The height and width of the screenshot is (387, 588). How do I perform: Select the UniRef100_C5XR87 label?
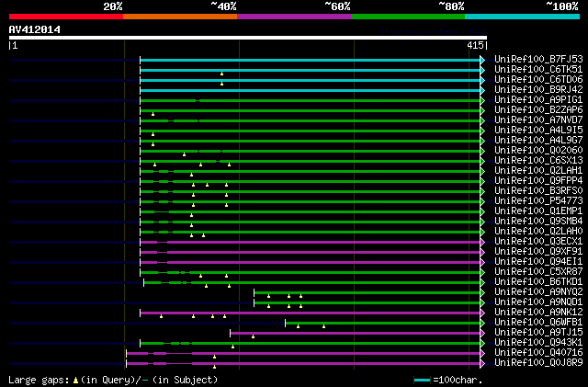tap(538, 272)
